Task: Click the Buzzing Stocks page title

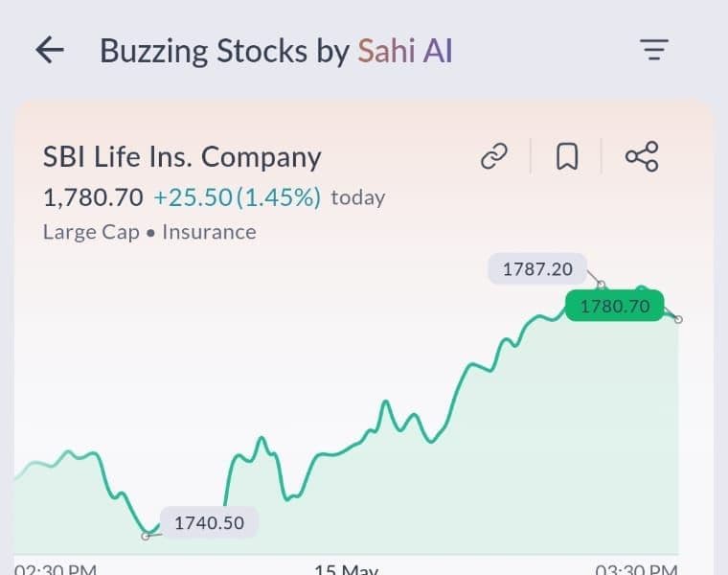Action: [x=224, y=51]
